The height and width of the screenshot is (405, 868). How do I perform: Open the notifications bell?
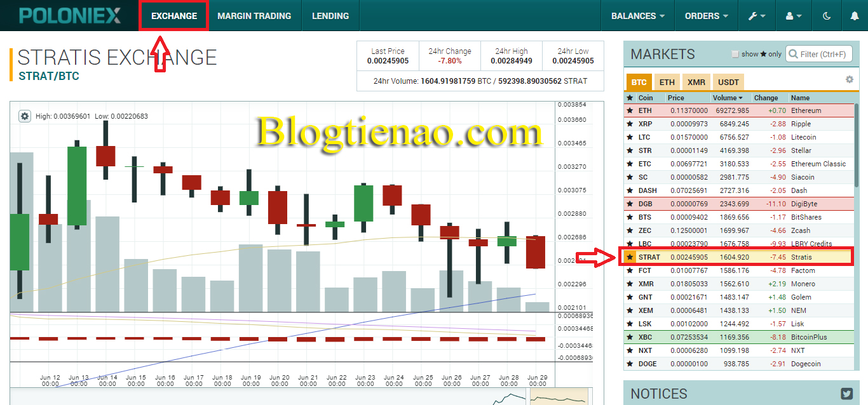(x=854, y=16)
